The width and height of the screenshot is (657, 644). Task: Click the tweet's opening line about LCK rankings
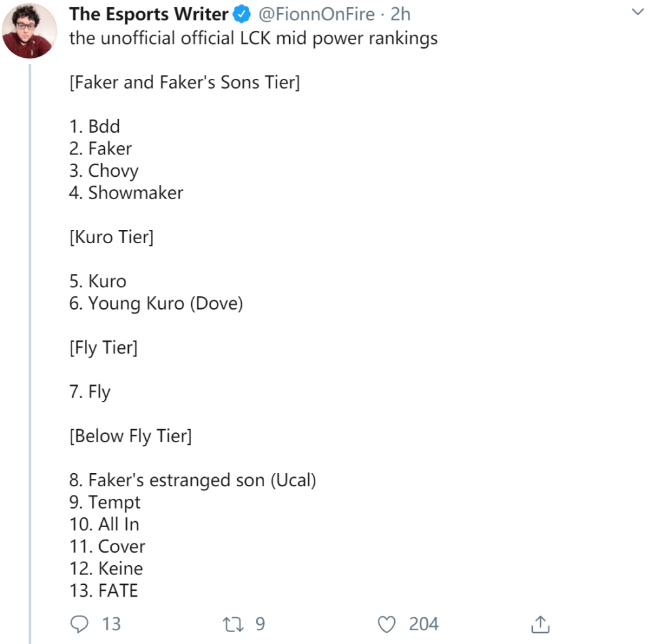coord(254,38)
